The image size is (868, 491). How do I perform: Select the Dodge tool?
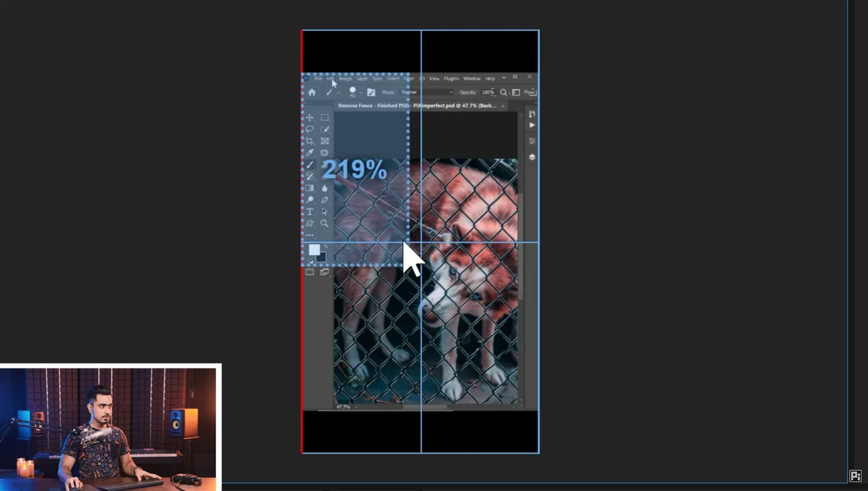coord(310,200)
